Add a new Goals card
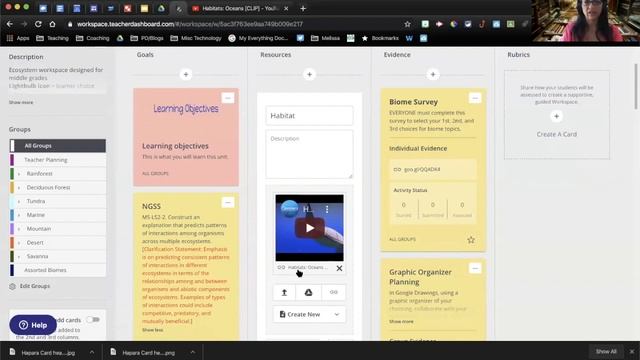Screen dimensions: 640x360 (x=186, y=74)
